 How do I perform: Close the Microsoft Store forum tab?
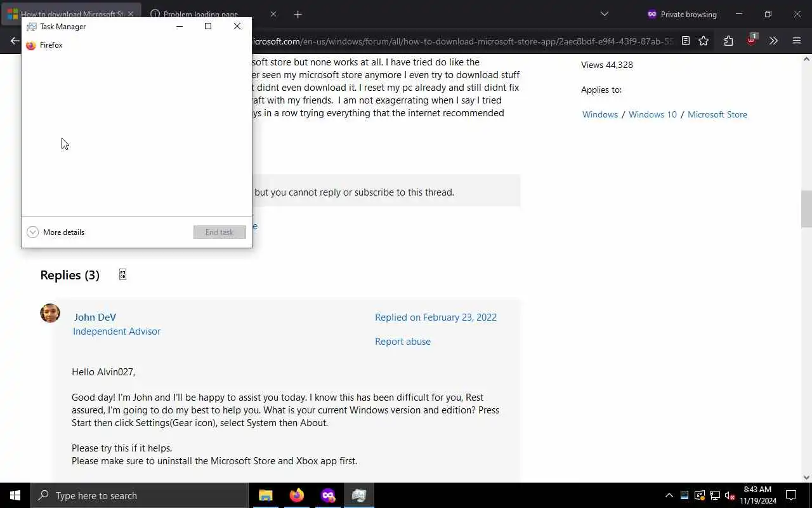(x=130, y=14)
